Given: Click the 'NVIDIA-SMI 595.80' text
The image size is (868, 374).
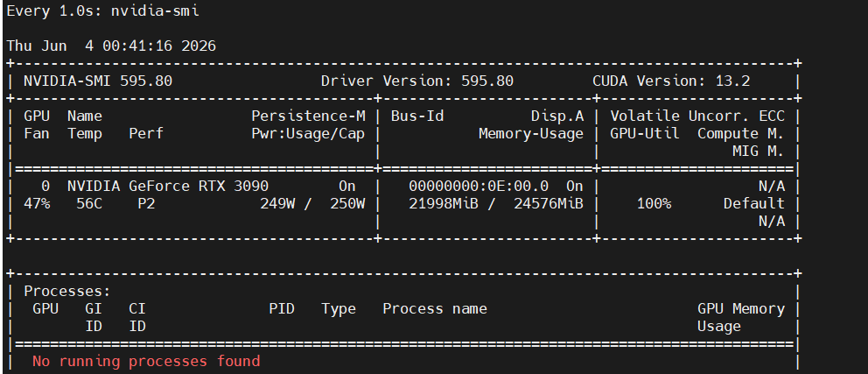Looking at the screenshot, I should point(98,81).
